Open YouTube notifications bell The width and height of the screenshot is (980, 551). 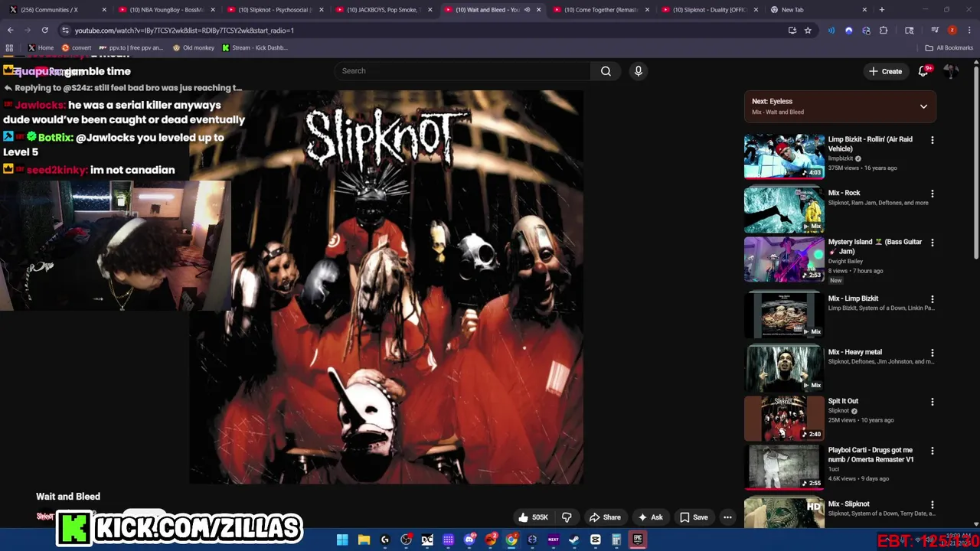[x=923, y=71]
